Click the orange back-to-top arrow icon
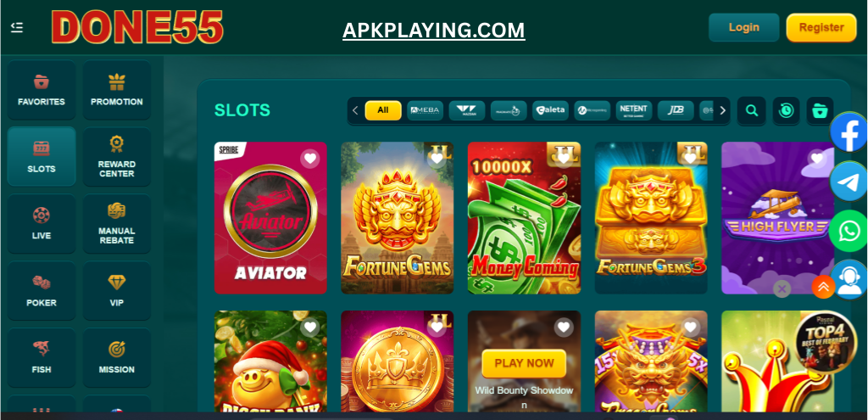This screenshot has height=420, width=868. click(x=823, y=287)
